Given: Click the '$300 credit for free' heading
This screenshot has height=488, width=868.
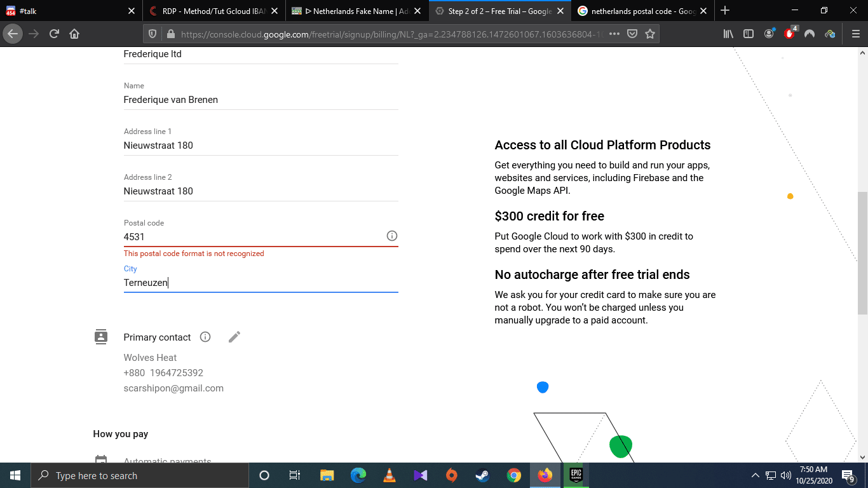Looking at the screenshot, I should click(550, 216).
